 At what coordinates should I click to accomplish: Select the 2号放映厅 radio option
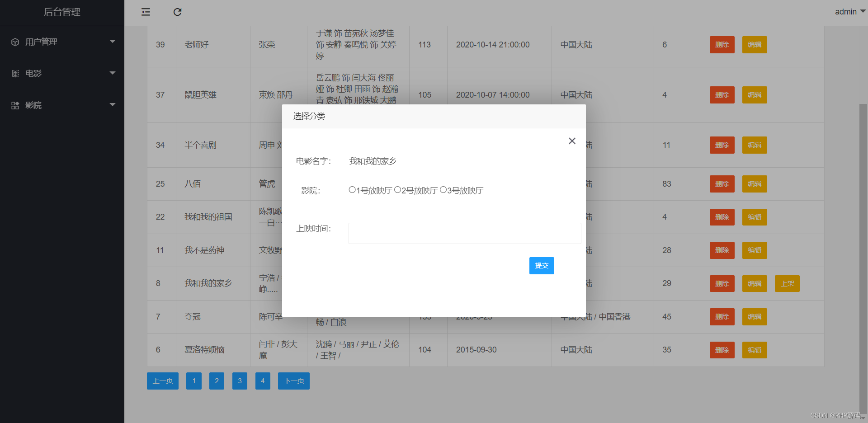pyautogui.click(x=397, y=190)
